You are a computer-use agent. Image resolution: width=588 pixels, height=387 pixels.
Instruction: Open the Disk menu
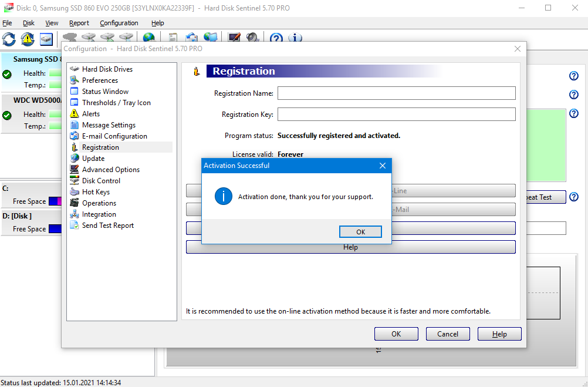pos(29,23)
